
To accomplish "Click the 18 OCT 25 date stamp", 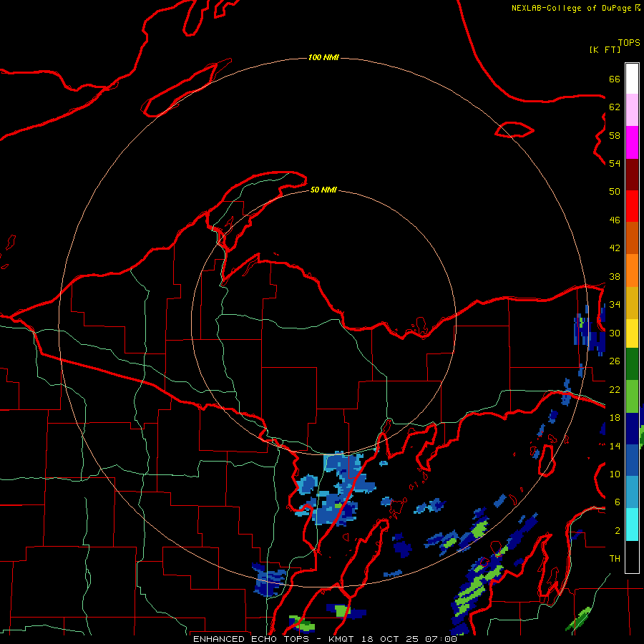I will pos(390,639).
